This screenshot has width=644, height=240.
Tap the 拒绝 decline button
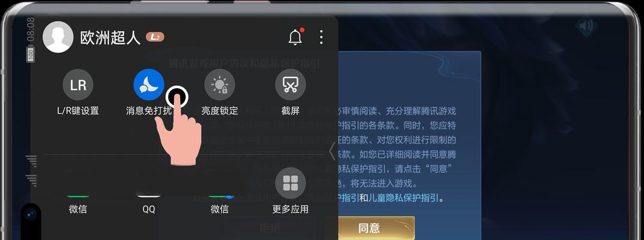point(270,228)
